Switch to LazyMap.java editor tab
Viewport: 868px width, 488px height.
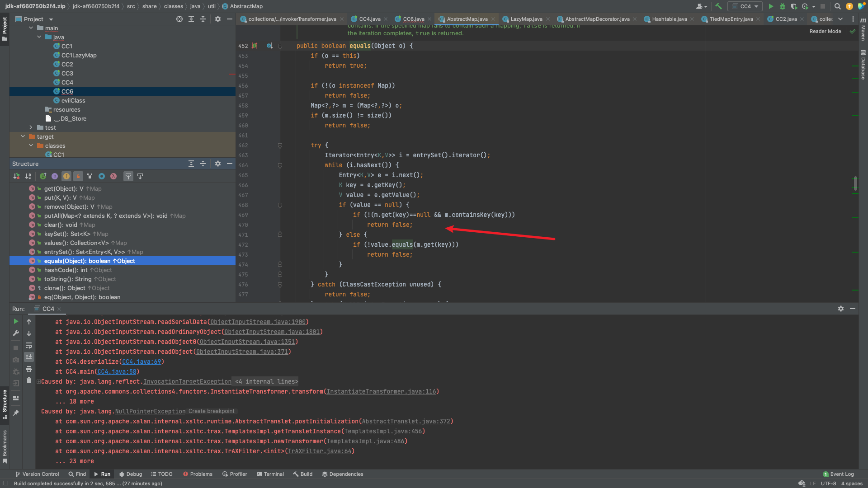(x=526, y=19)
